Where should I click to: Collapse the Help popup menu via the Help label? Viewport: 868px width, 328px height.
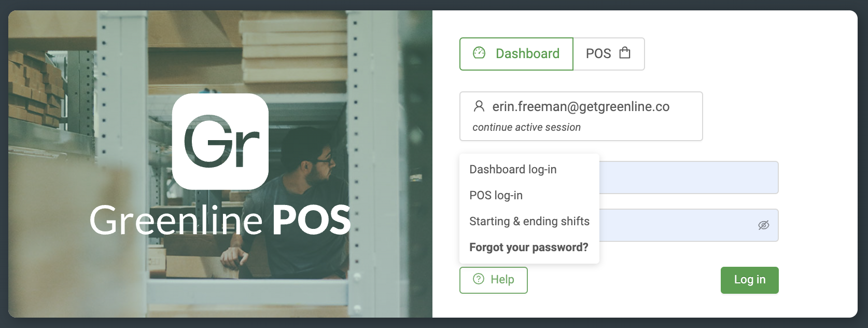tap(502, 280)
